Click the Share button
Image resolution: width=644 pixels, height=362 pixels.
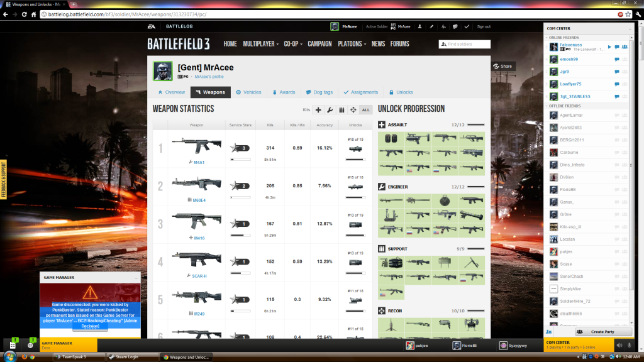(502, 67)
